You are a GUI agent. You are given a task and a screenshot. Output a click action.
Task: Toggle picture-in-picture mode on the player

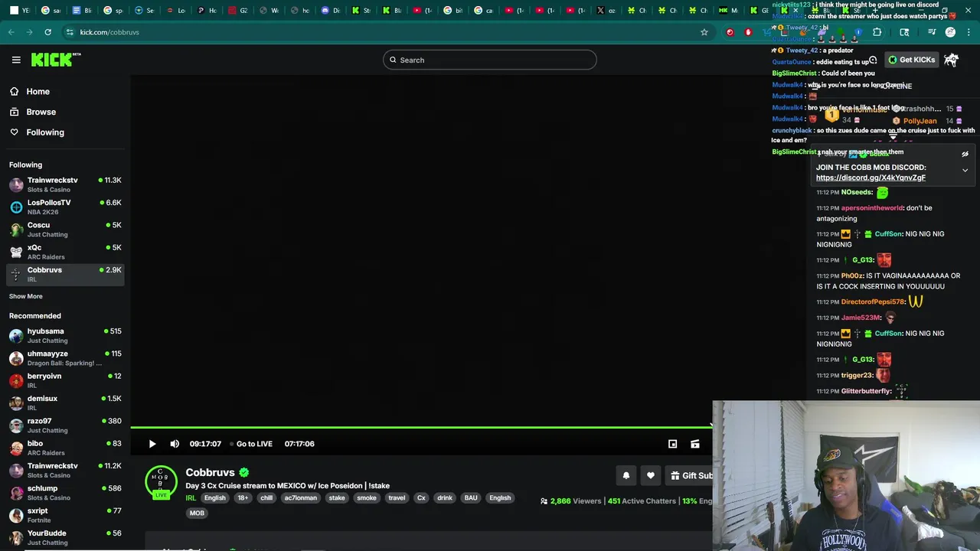point(672,444)
